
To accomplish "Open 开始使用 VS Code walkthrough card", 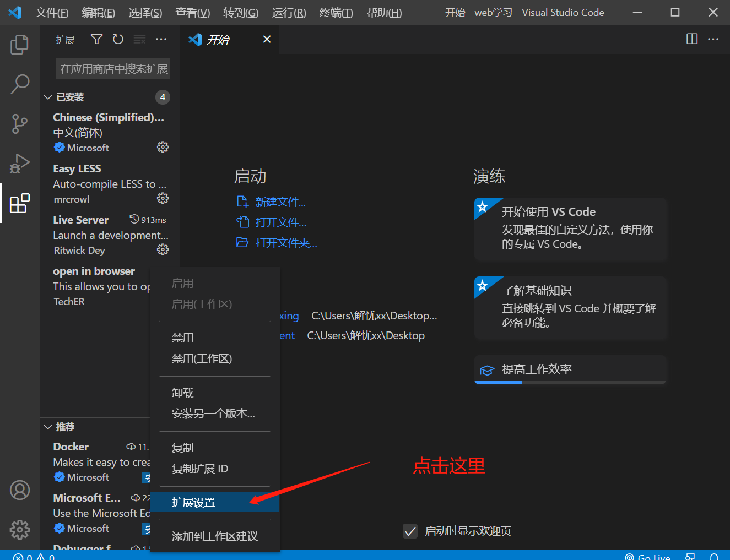I will 570,229.
